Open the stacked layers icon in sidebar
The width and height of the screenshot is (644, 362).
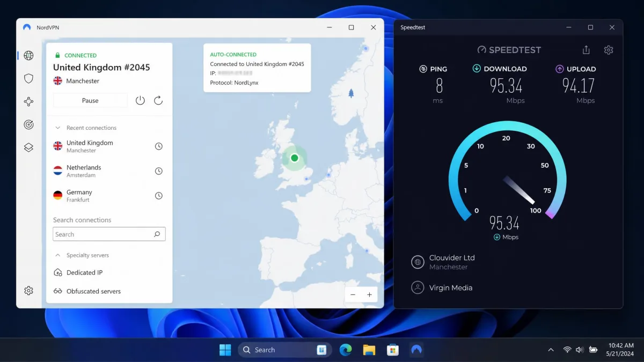pyautogui.click(x=29, y=147)
